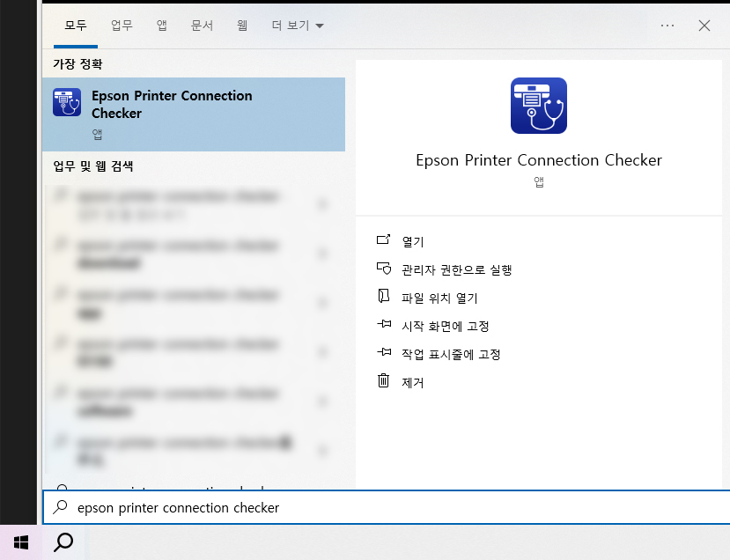
Task: Click the trash icon next to 제거
Action: click(x=385, y=382)
